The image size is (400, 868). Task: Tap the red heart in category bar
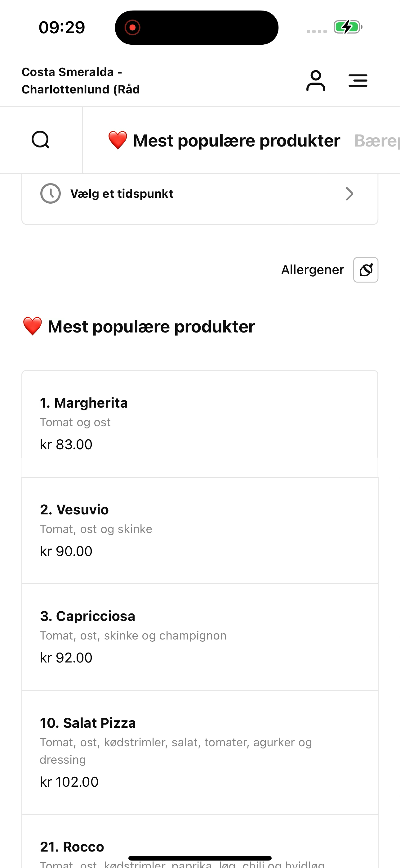(118, 140)
